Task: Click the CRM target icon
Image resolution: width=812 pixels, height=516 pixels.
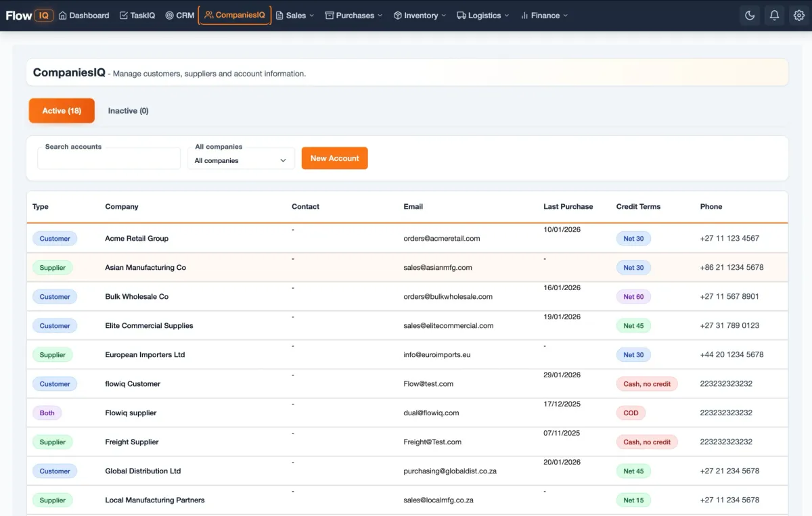Action: pos(169,15)
